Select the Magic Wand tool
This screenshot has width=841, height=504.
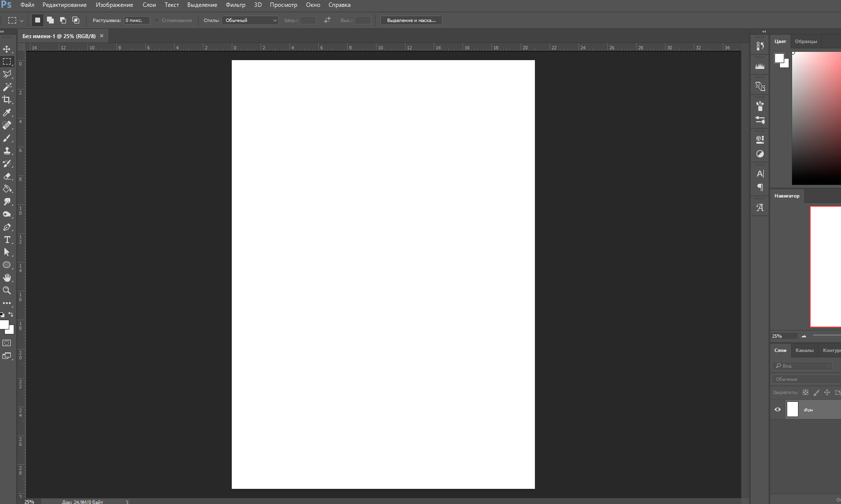point(7,87)
